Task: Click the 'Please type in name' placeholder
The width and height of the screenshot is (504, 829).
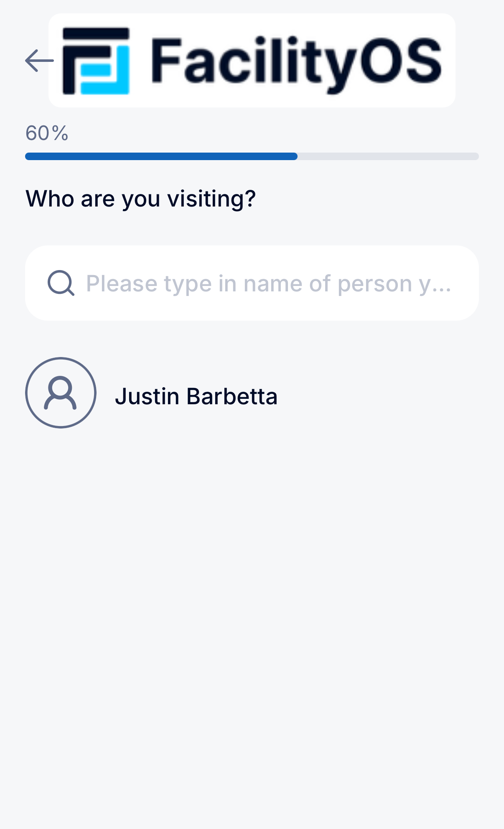Action: (251, 283)
